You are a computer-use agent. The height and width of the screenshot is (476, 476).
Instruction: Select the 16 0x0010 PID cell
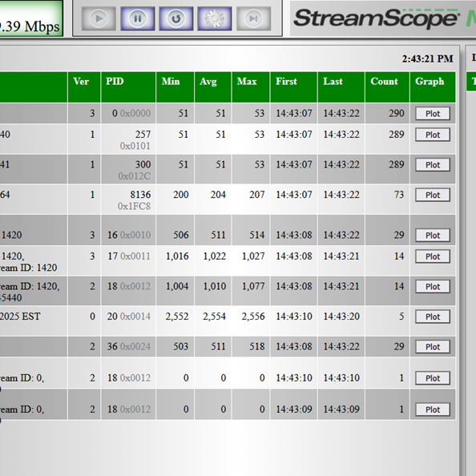pyautogui.click(x=128, y=230)
